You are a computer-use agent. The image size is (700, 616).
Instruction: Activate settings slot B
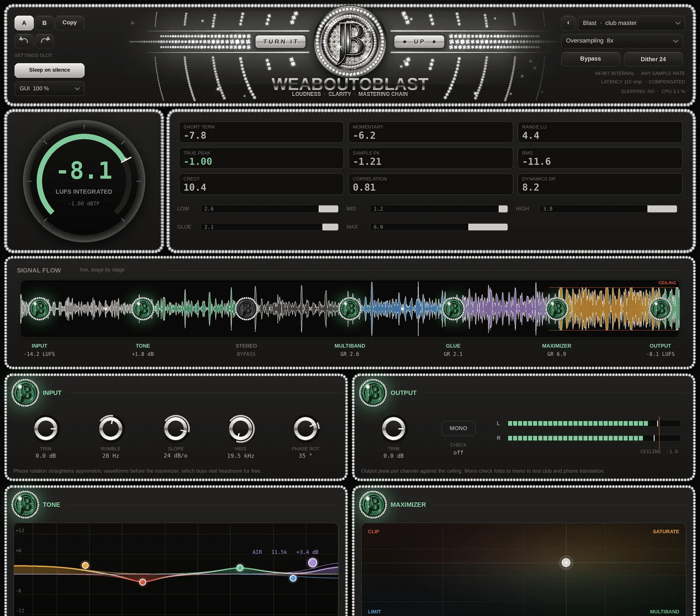pyautogui.click(x=44, y=23)
